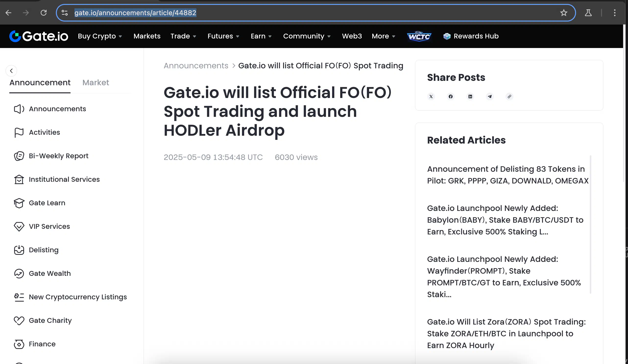This screenshot has width=628, height=364.
Task: Open the Babylon(BABY) Launchpool related article
Action: coord(505,220)
